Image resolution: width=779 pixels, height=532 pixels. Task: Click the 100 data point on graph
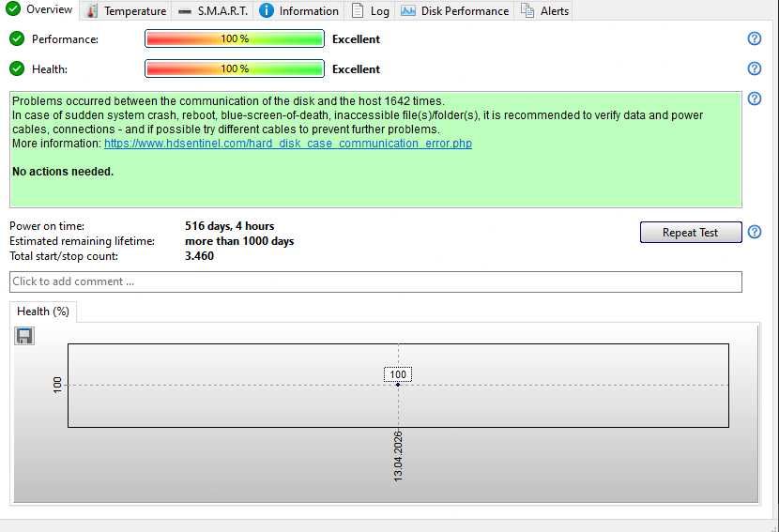tap(398, 385)
